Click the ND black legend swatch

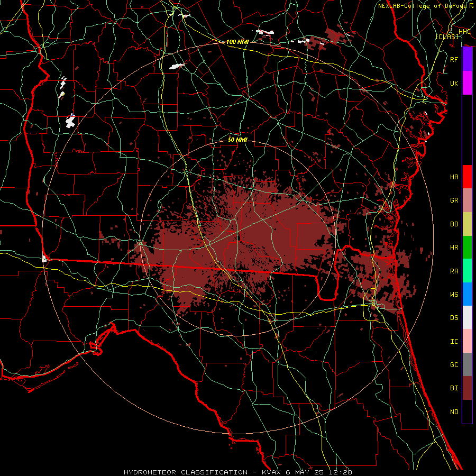[x=467, y=411]
